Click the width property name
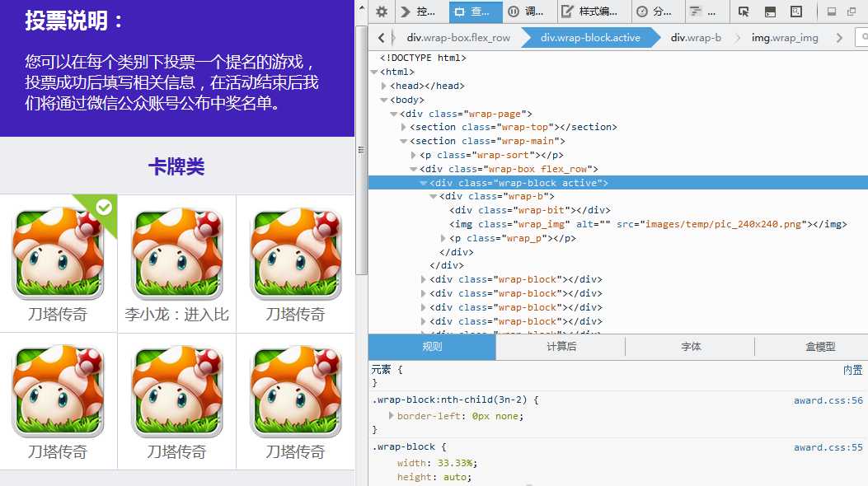Image resolution: width=868 pixels, height=486 pixels. coord(411,463)
